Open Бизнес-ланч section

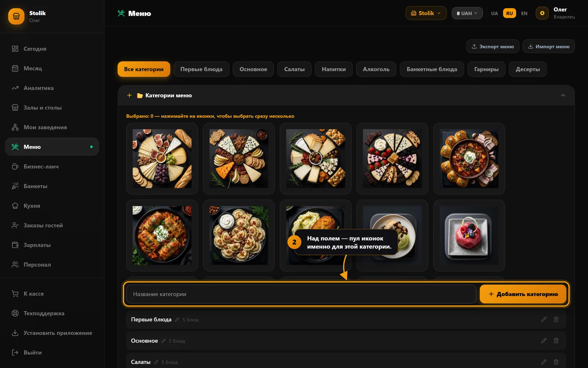tap(52, 166)
